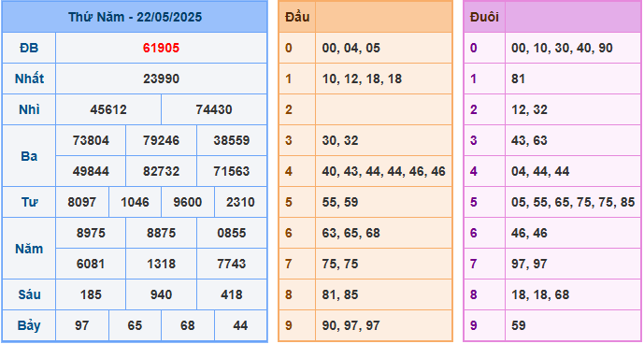The image size is (644, 344).
Task: Click the Sáu row label
Action: click(29, 294)
